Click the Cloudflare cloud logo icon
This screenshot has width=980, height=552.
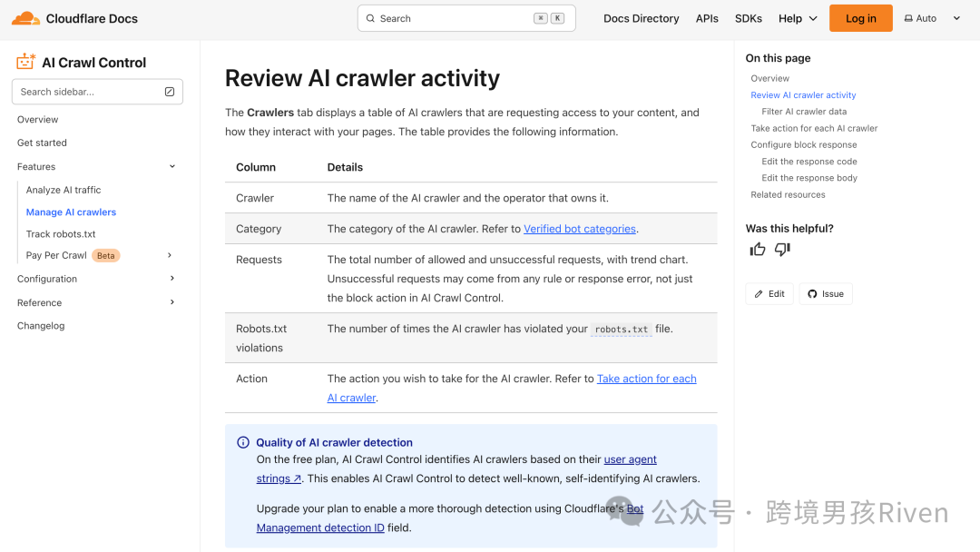tap(25, 18)
